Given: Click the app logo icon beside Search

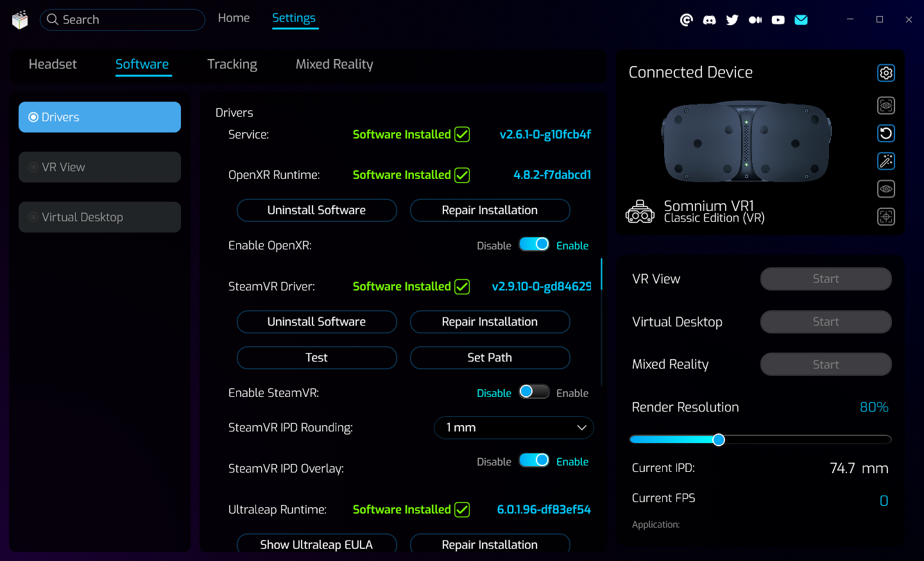Looking at the screenshot, I should point(20,20).
